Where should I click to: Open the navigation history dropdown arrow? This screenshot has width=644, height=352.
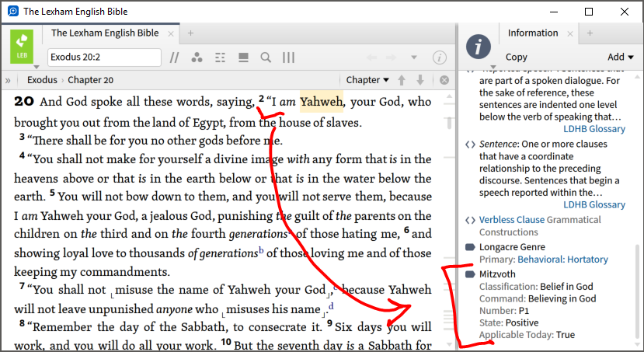pyautogui.click(x=414, y=58)
